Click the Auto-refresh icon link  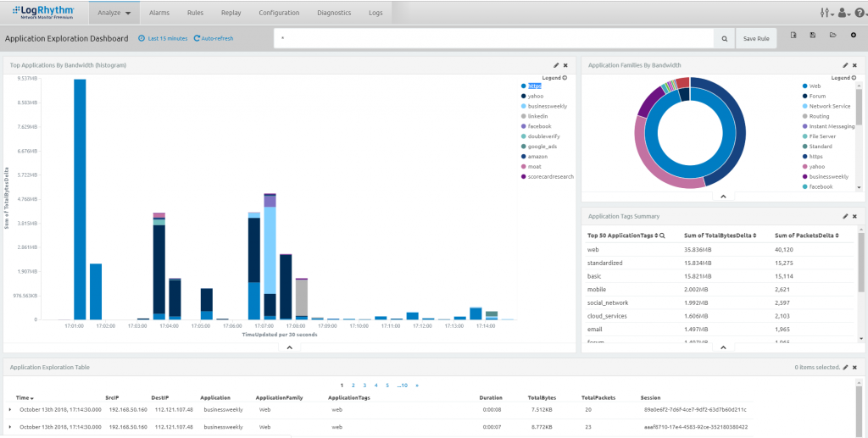point(214,39)
